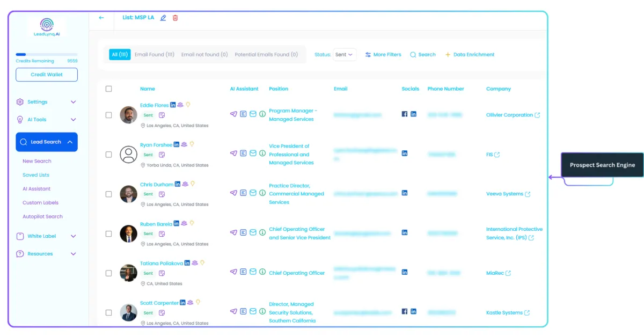This screenshot has height=336, width=644.
Task: Click the Facebook icon in Scott Carpenter's Socials column
Action: 405,311
